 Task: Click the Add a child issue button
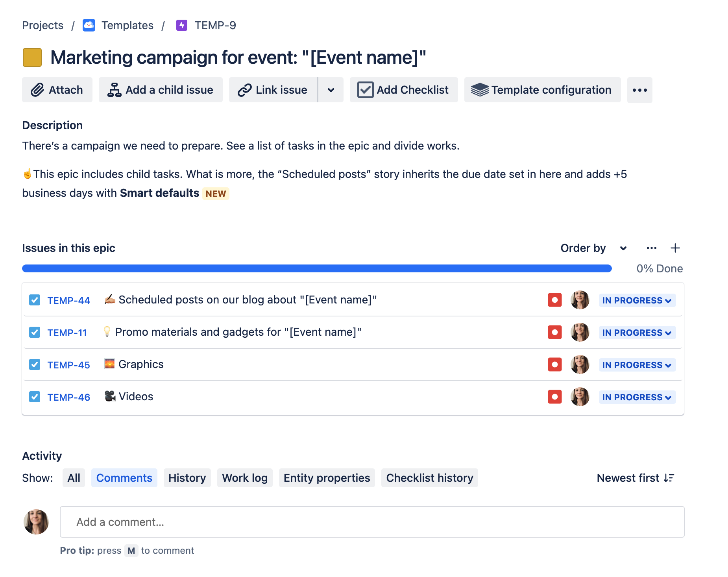[161, 90]
